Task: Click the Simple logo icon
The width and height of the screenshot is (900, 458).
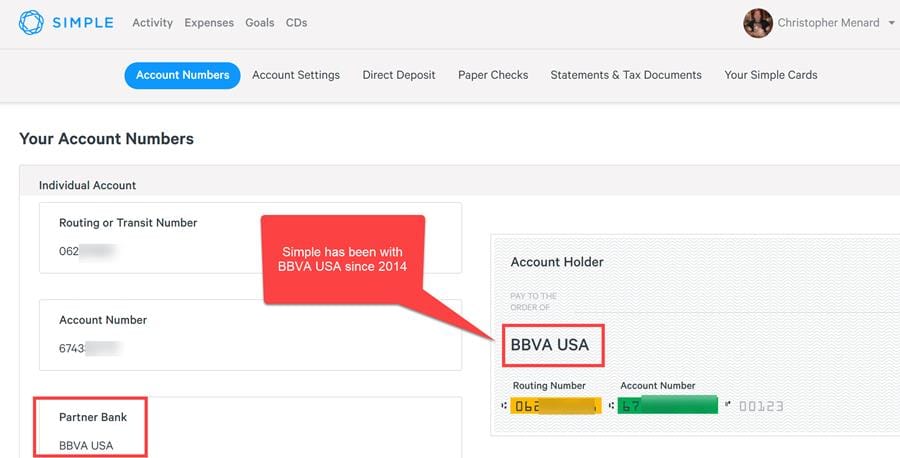Action: point(31,23)
